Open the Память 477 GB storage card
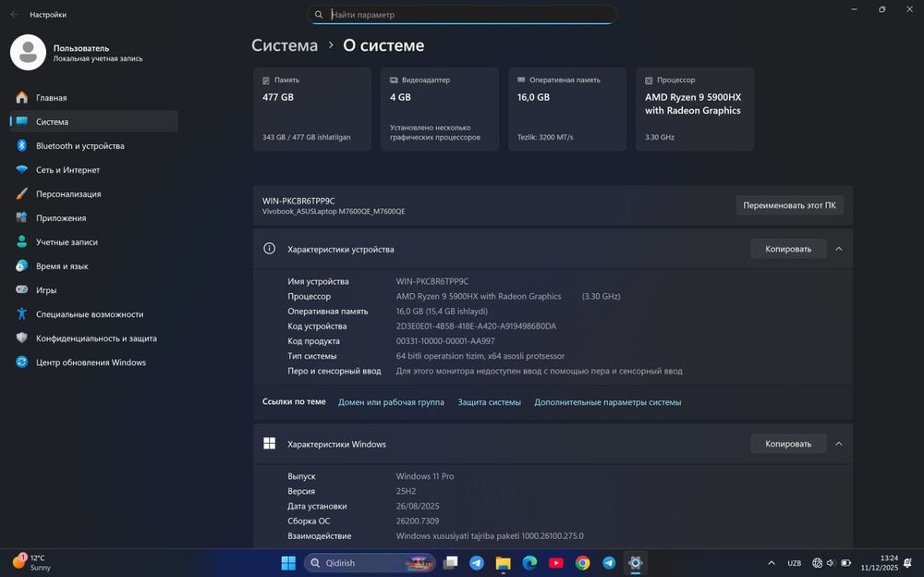 click(x=312, y=109)
